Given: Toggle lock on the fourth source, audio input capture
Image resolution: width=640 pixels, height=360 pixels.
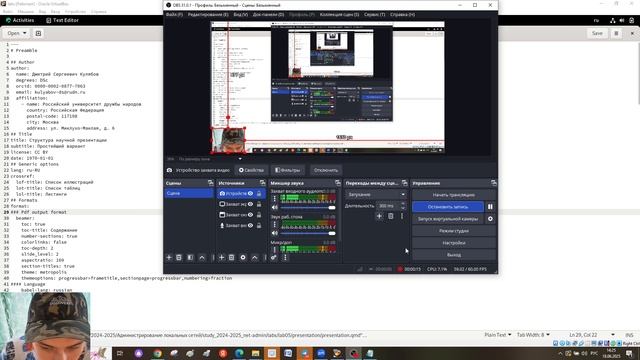Looking at the screenshot, I should tap(259, 225).
